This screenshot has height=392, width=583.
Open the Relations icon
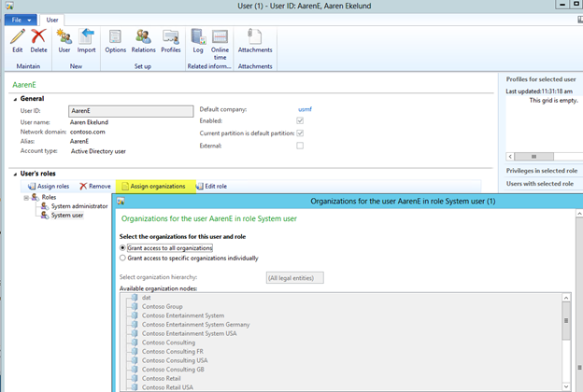click(x=143, y=37)
